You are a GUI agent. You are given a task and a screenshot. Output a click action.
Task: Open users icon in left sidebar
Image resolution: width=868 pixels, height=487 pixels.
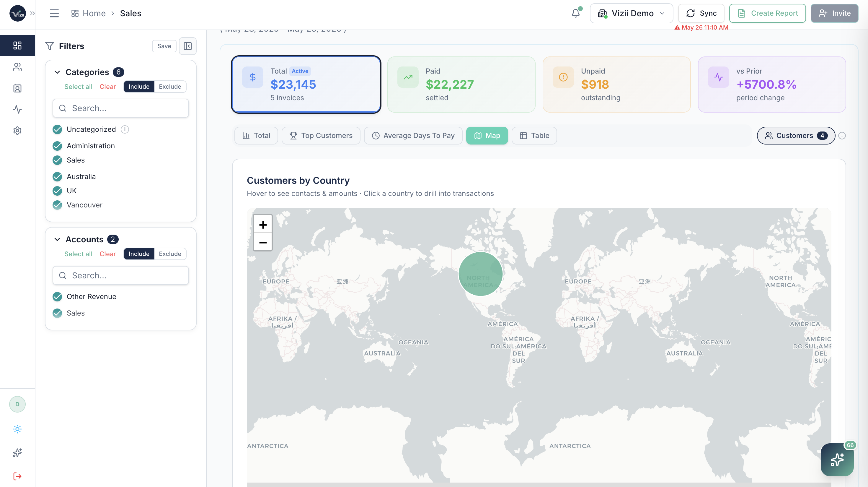point(17,67)
